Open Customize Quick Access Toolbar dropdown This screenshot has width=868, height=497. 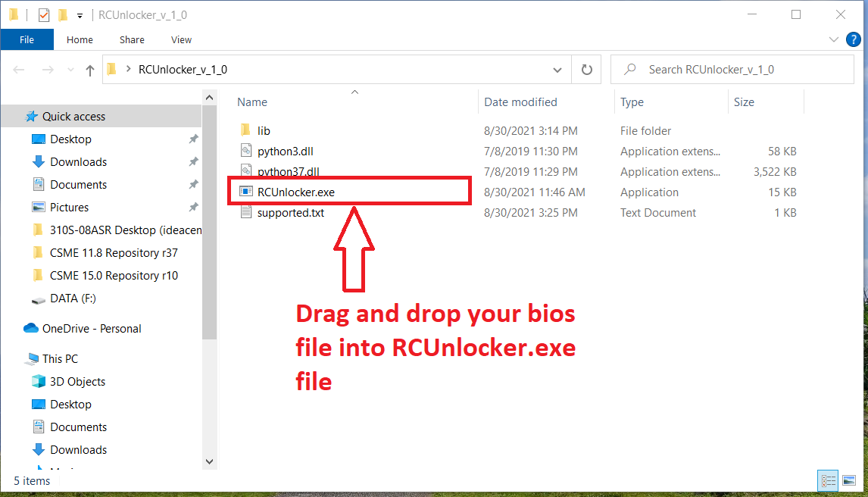click(80, 15)
